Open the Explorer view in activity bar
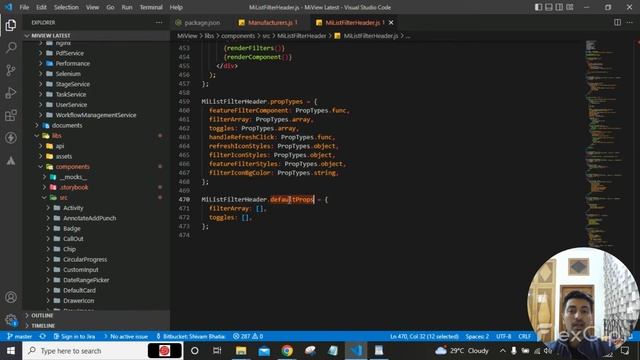 (11, 25)
